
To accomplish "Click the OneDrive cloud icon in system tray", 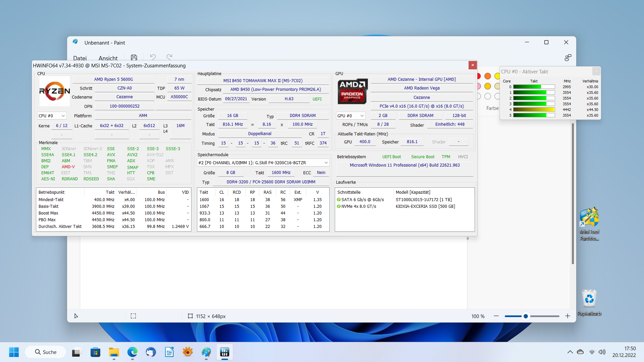I will 580,352.
